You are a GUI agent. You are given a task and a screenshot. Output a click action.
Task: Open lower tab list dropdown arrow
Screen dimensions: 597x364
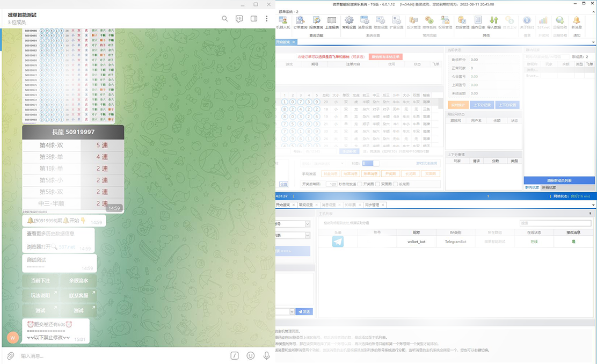(x=593, y=205)
